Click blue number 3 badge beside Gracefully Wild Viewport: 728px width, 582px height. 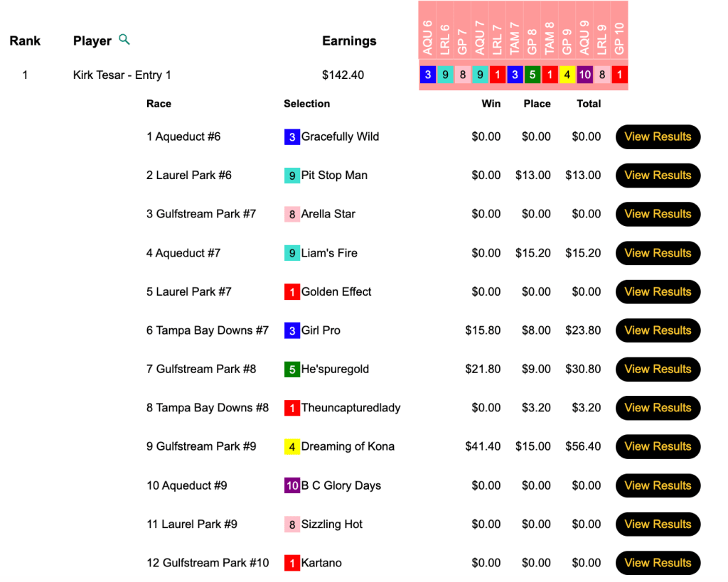pos(291,137)
